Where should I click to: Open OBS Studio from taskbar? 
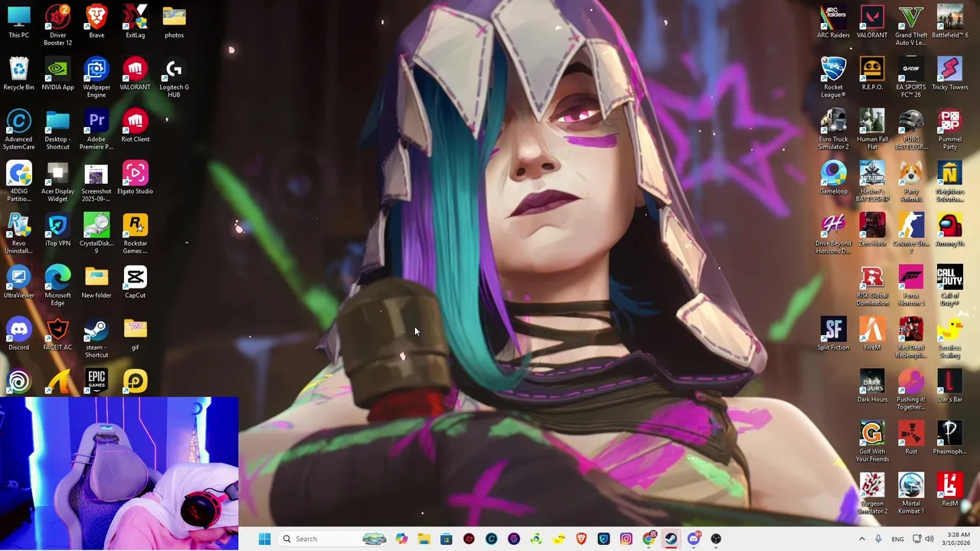click(716, 539)
